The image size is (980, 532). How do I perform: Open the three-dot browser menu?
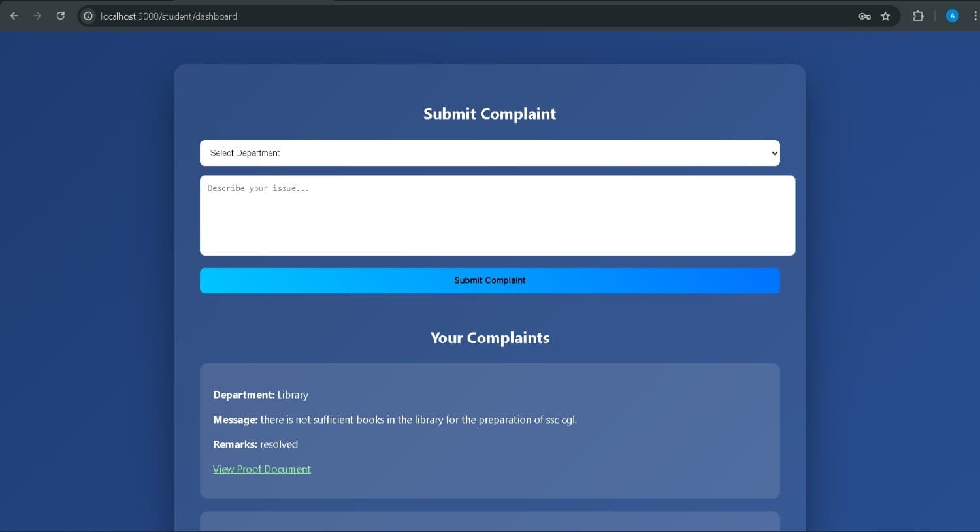[x=974, y=16]
